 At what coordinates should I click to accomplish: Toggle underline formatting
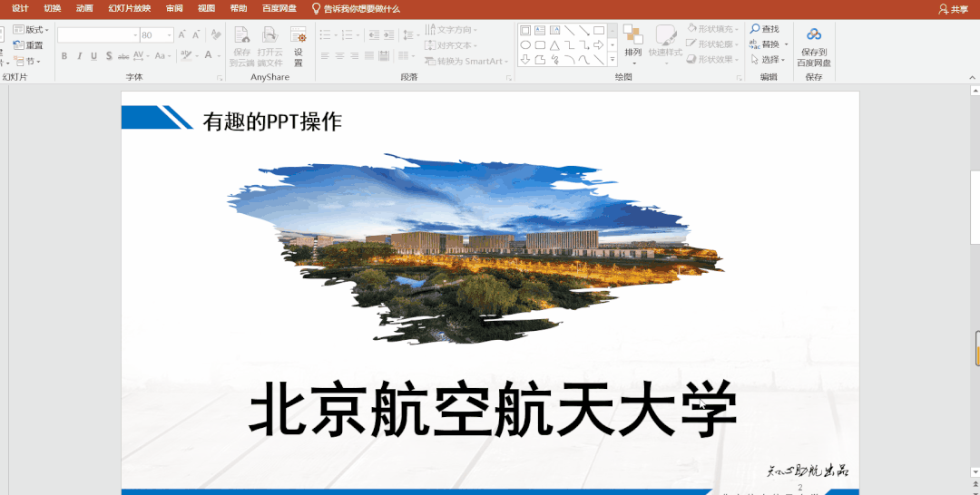click(x=93, y=56)
